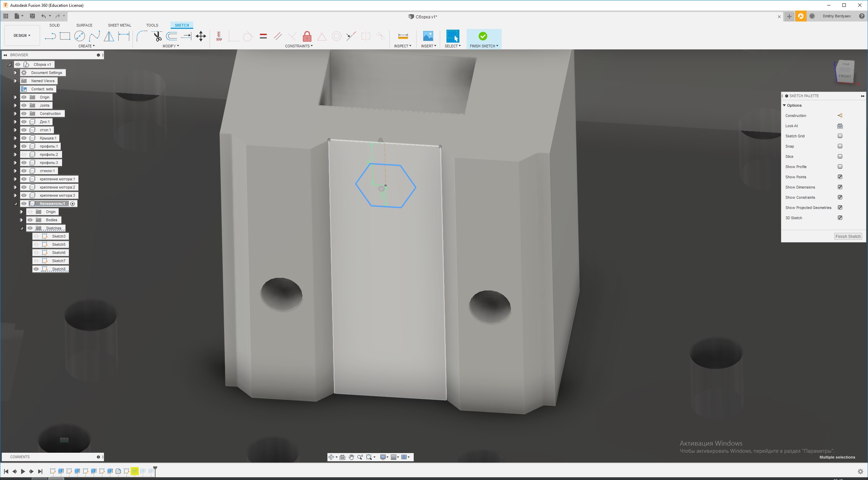
Task: Select the Extend tool
Action: pyautogui.click(x=186, y=36)
